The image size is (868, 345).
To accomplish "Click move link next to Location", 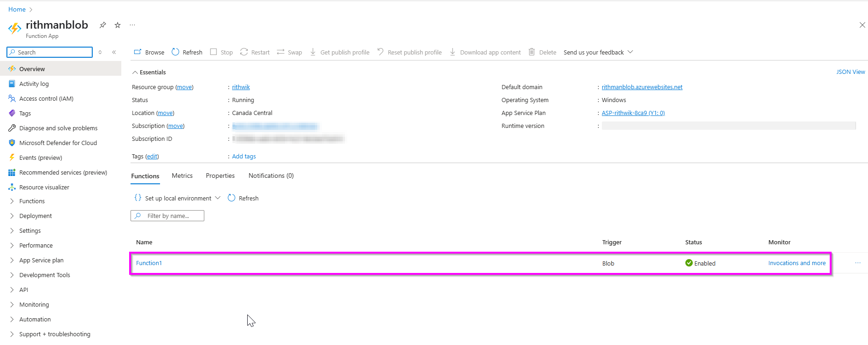I will (x=165, y=113).
